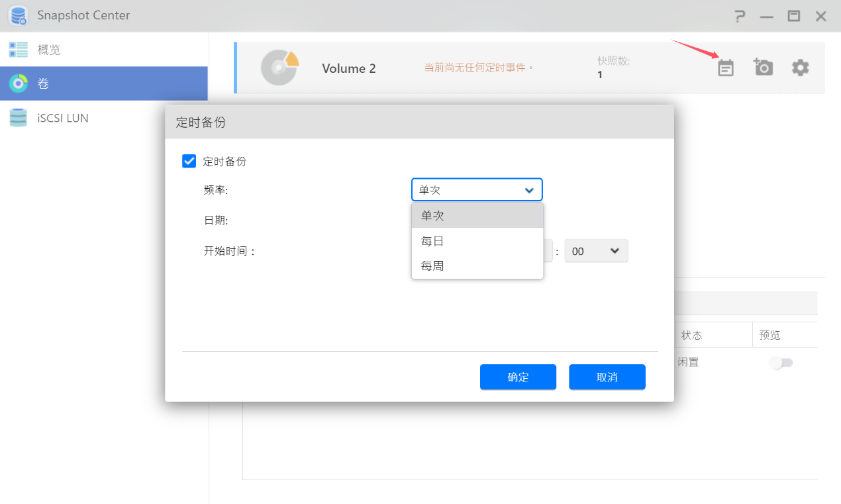Click the Volume 2 disk icon
841x504 pixels.
[279, 68]
